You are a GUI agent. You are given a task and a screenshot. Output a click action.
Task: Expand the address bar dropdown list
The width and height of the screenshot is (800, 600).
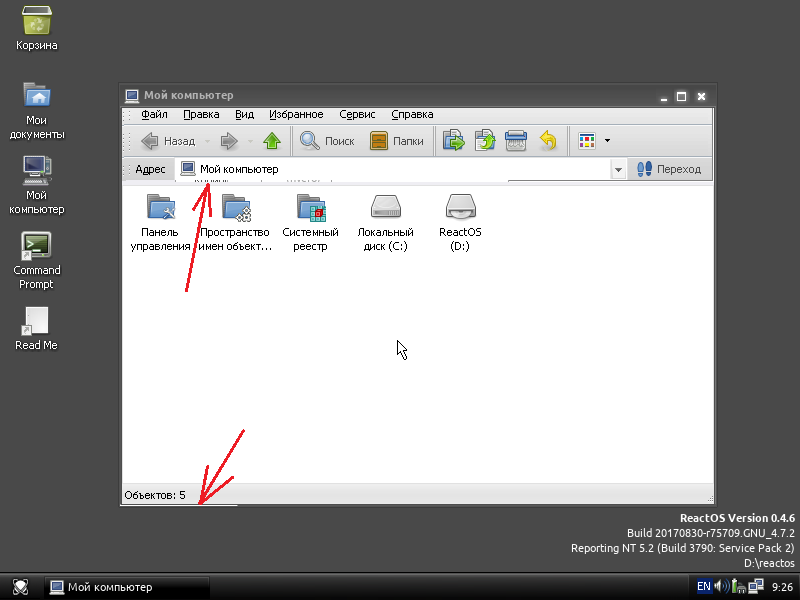point(618,169)
